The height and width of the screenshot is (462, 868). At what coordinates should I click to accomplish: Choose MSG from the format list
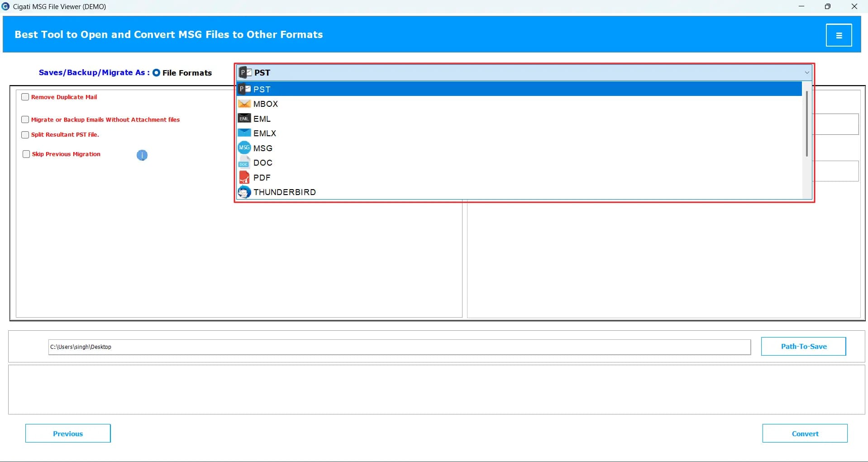519,148
